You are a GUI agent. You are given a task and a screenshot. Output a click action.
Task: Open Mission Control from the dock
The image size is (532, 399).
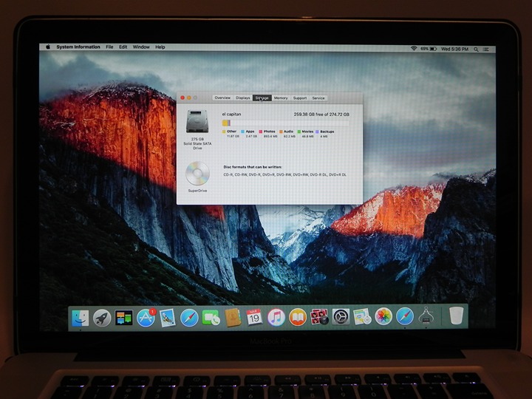pos(124,318)
